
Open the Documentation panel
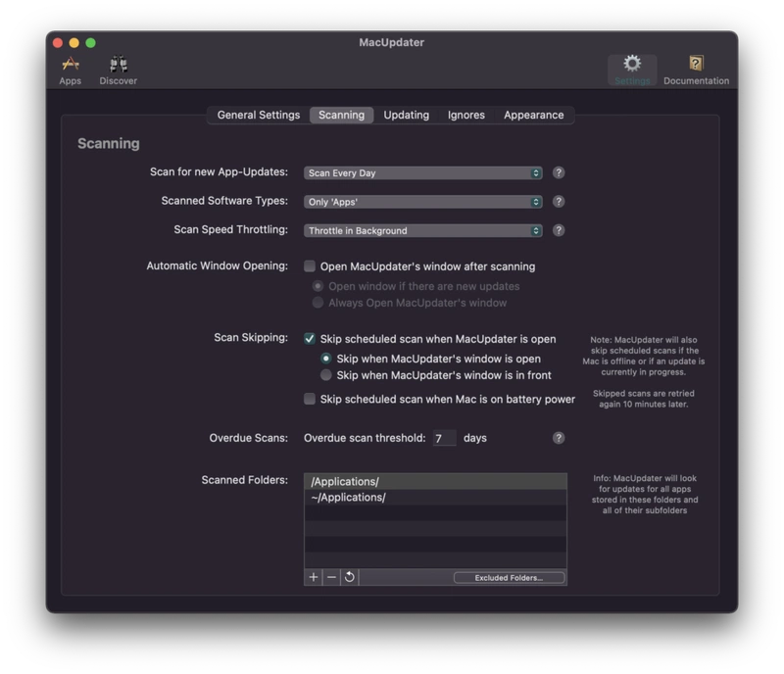point(697,67)
